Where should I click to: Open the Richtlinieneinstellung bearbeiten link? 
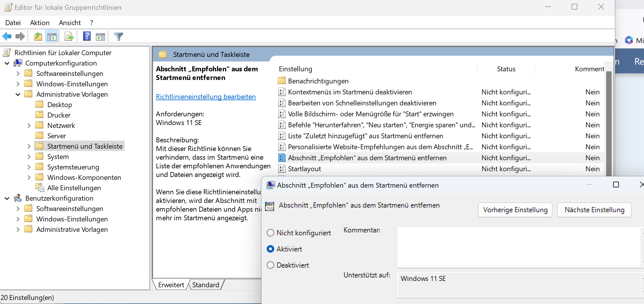click(206, 97)
